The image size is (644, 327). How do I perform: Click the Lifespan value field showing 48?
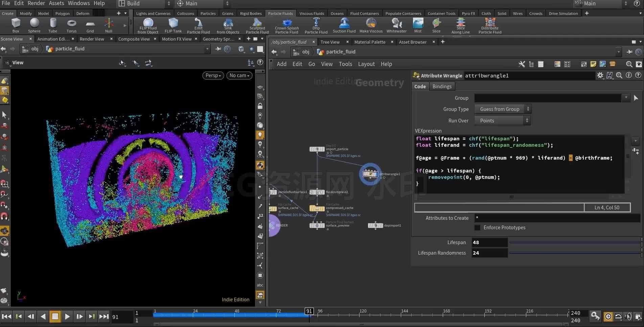point(489,242)
